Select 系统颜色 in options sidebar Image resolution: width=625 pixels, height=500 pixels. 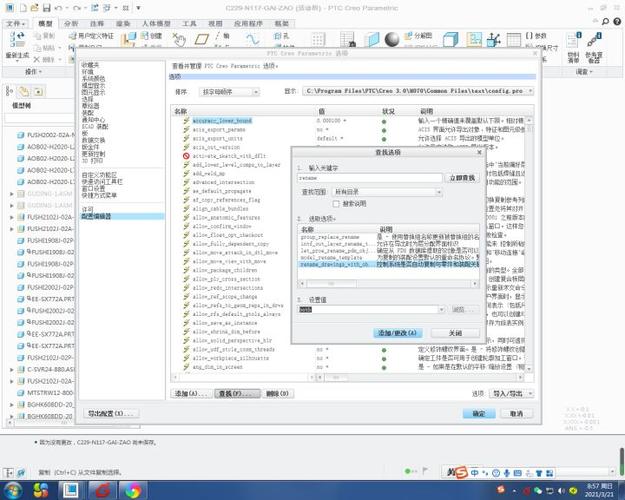[93, 79]
